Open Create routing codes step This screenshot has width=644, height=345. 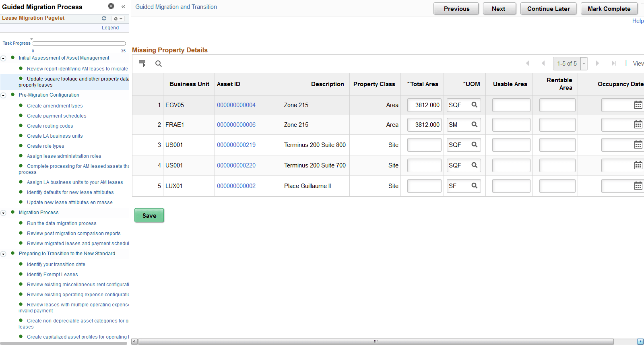pos(50,126)
